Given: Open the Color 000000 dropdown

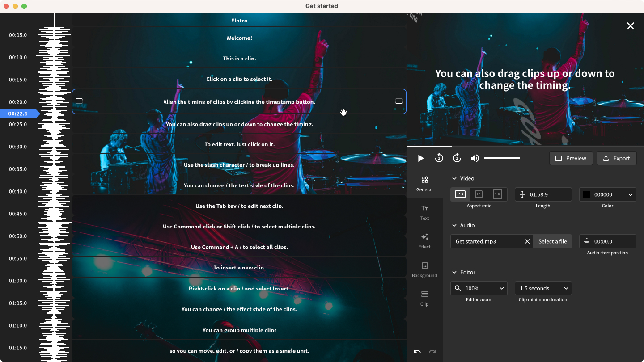Looking at the screenshot, I should (607, 194).
